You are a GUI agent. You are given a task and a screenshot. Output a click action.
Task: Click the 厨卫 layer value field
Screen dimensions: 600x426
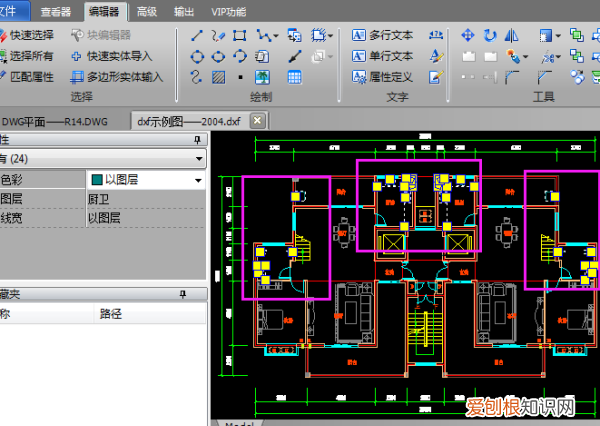coord(146,199)
